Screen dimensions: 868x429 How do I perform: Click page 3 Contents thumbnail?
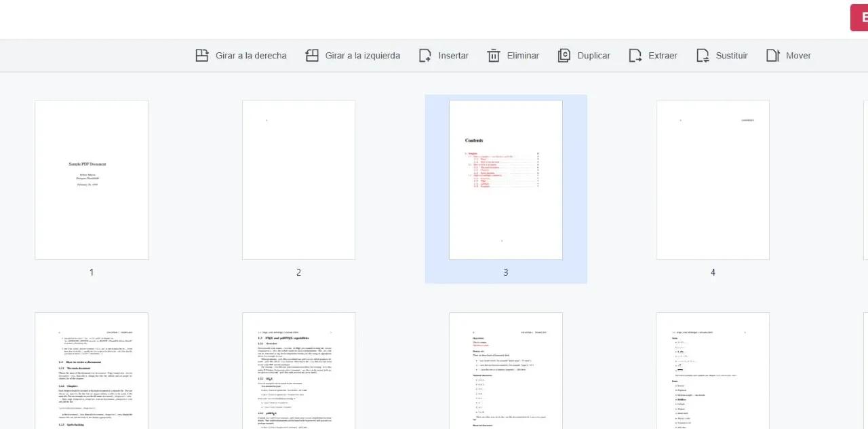pyautogui.click(x=506, y=180)
